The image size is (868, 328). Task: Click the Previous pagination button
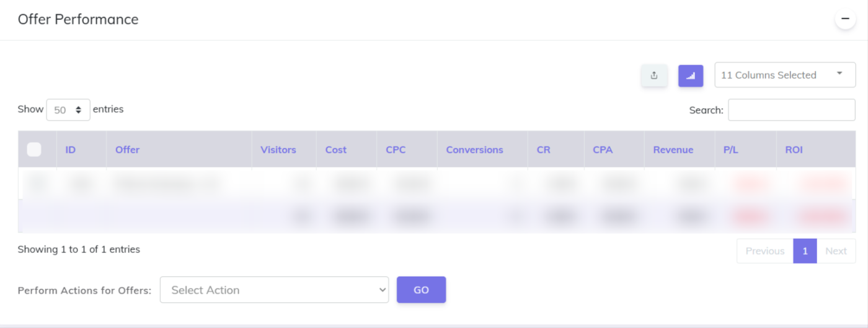(x=764, y=251)
